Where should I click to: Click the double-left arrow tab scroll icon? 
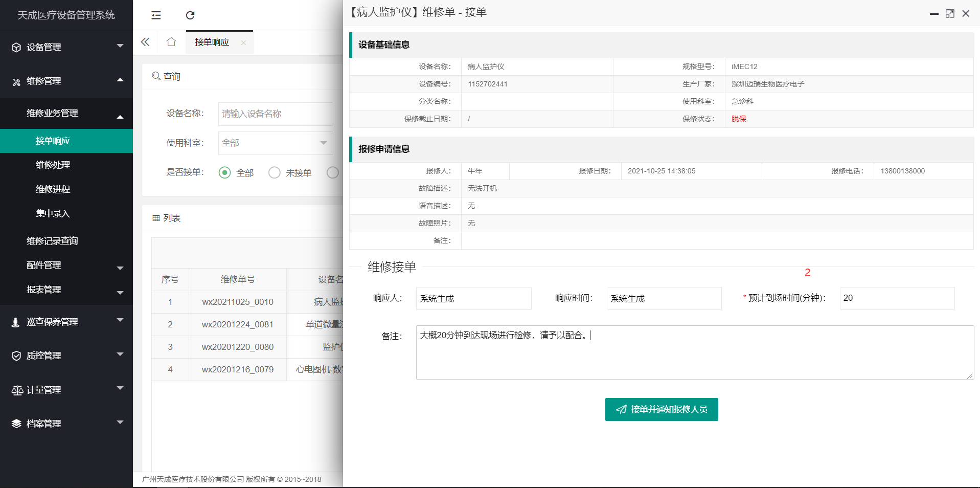(x=145, y=42)
